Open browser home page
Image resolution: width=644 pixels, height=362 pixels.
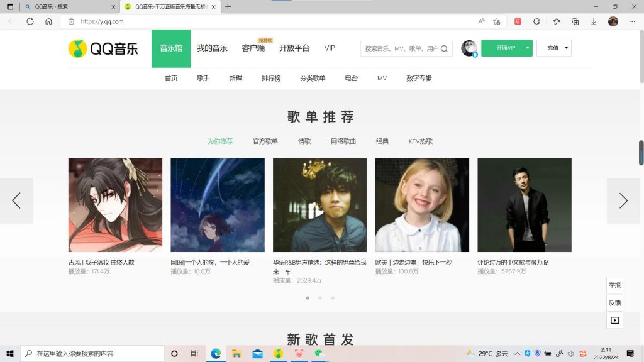coord(48,21)
